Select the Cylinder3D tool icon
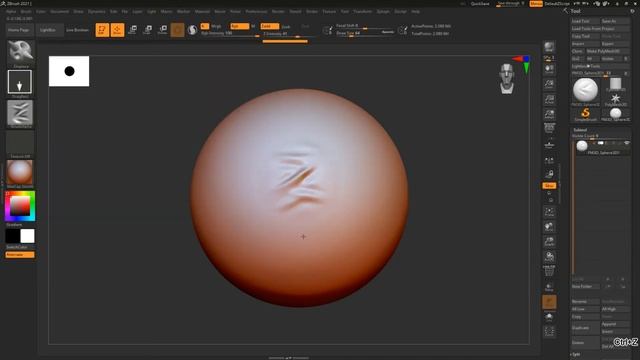 (x=616, y=84)
